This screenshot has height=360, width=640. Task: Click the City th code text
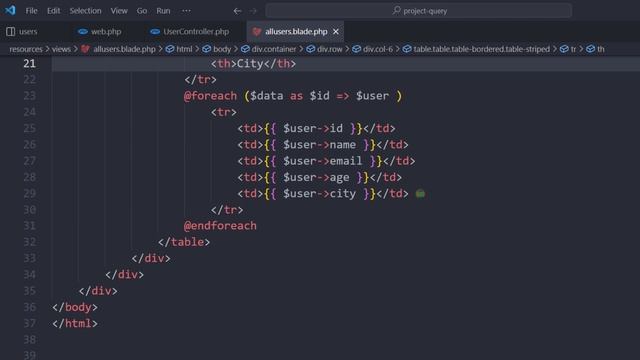point(253,64)
